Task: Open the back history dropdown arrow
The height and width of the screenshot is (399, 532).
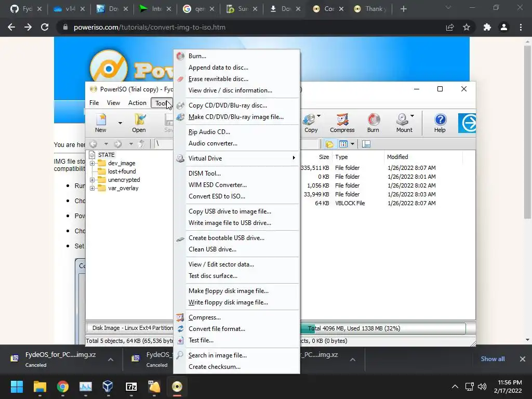Action: 106,144
